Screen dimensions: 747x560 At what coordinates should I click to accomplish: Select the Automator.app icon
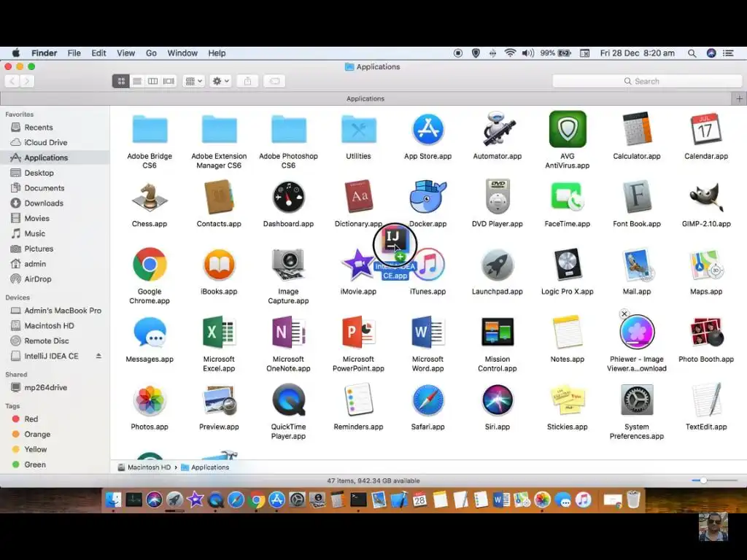498,129
